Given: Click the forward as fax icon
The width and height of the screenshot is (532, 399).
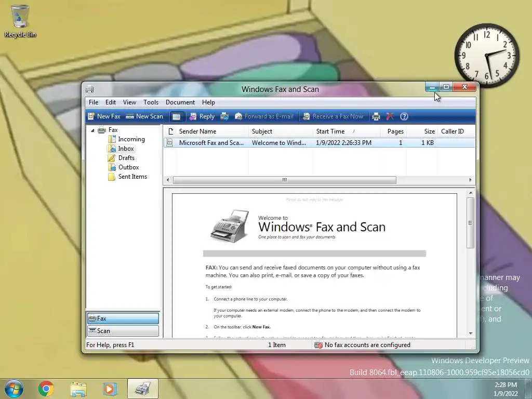Looking at the screenshot, I should coord(224,116).
